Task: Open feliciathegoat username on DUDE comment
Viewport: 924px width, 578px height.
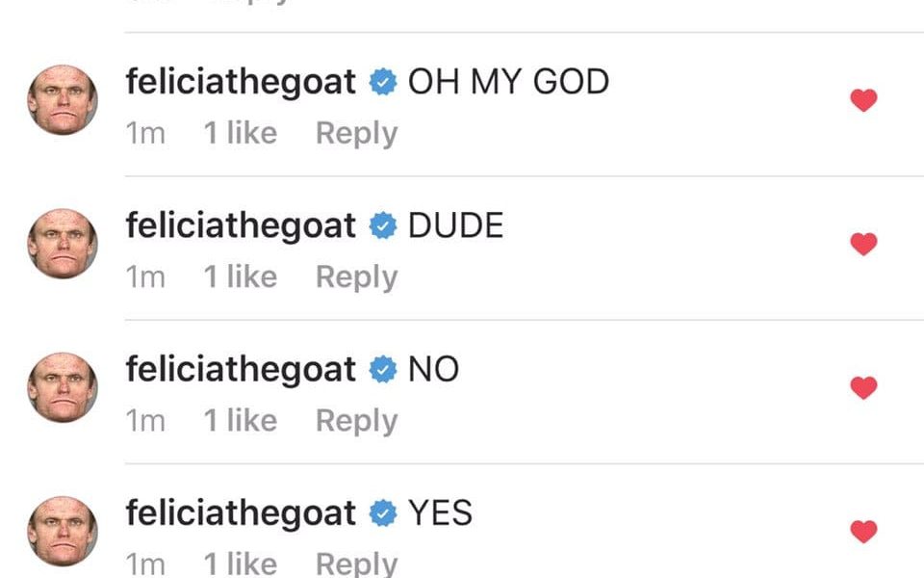Action: (x=241, y=225)
